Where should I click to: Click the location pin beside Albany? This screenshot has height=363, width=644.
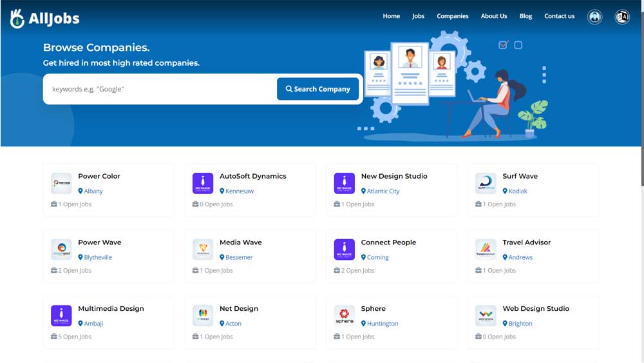80,191
